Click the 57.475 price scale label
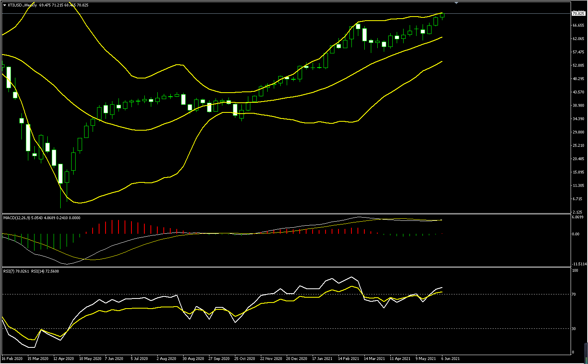 coord(578,52)
